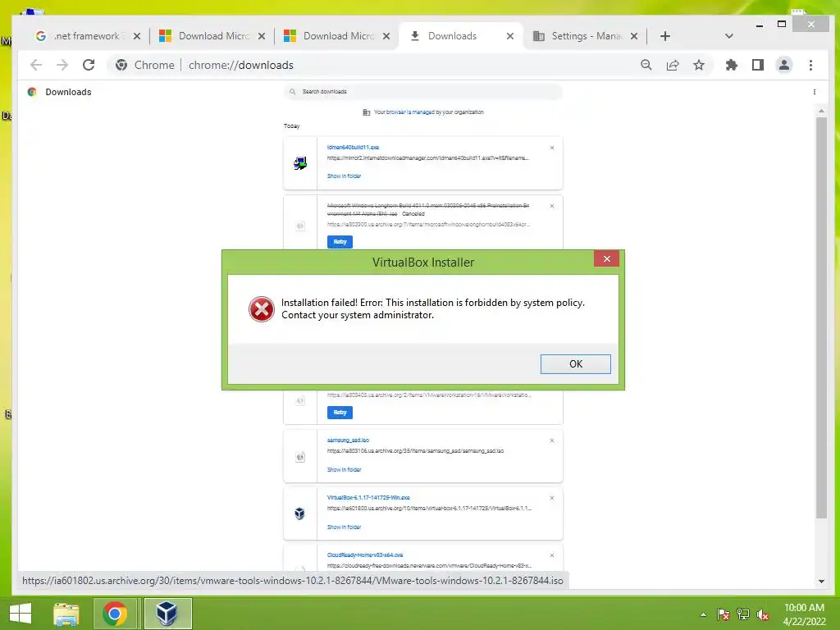Screen dimensions: 840x630
Task: Click the scrollbar up arrow
Action: pyautogui.click(x=821, y=111)
